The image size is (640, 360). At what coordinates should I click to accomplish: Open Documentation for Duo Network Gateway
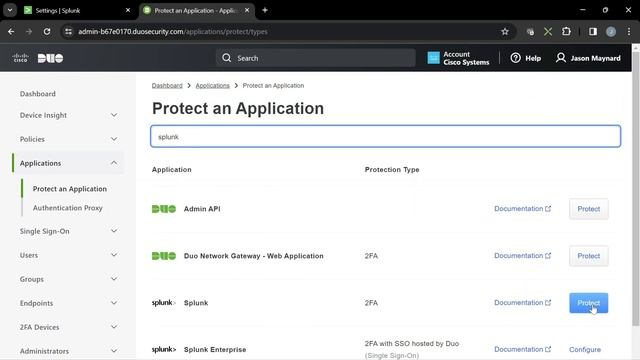pyautogui.click(x=522, y=256)
